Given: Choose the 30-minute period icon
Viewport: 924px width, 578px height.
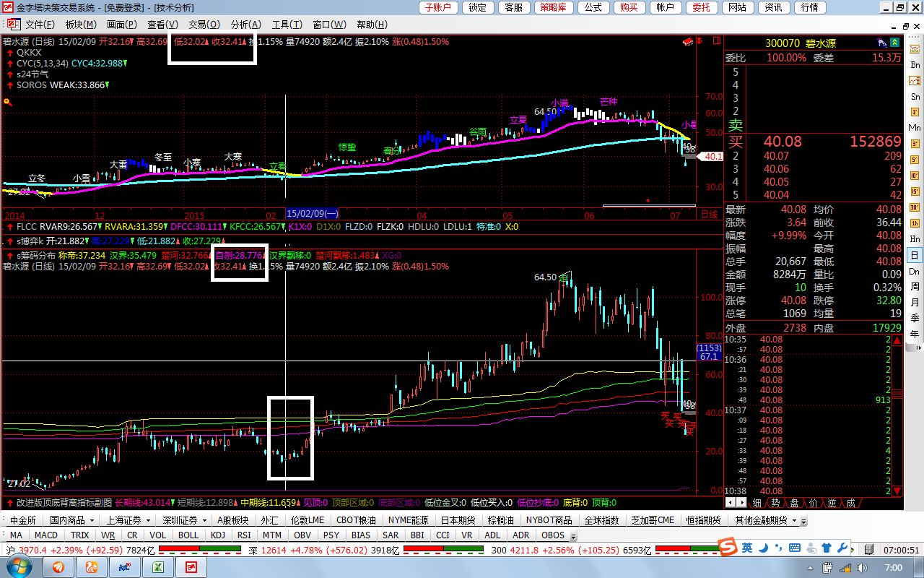Looking at the screenshot, I should pyautogui.click(x=915, y=207).
